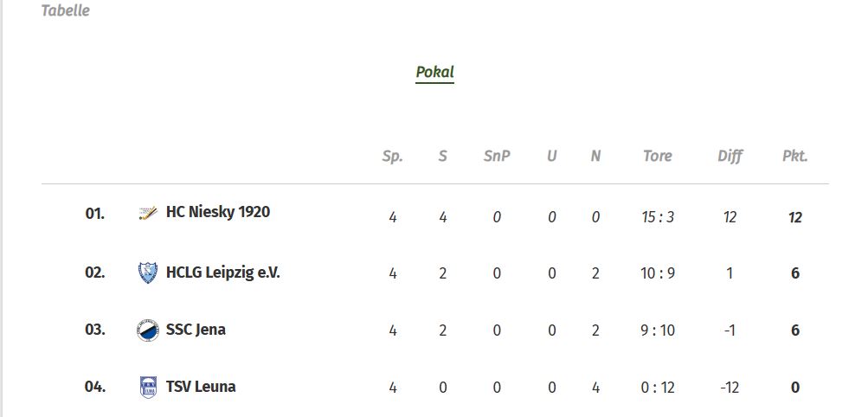Click the 15 : 3 goals cell
The image size is (868, 417).
tap(658, 217)
